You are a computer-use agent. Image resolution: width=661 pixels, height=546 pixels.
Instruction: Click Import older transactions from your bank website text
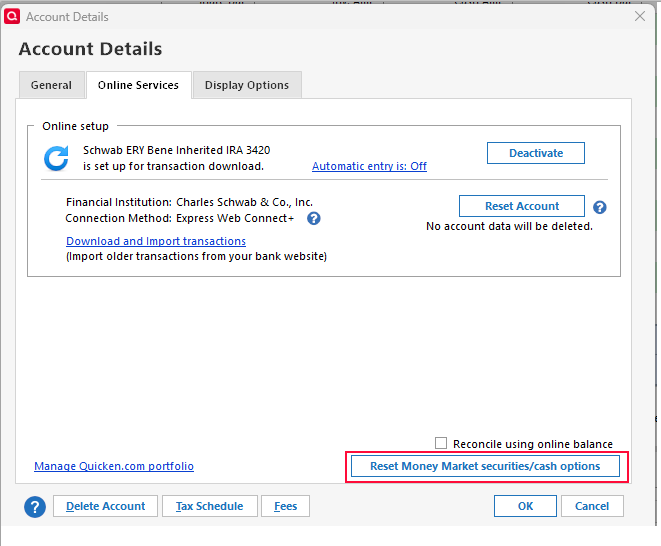(x=196, y=256)
